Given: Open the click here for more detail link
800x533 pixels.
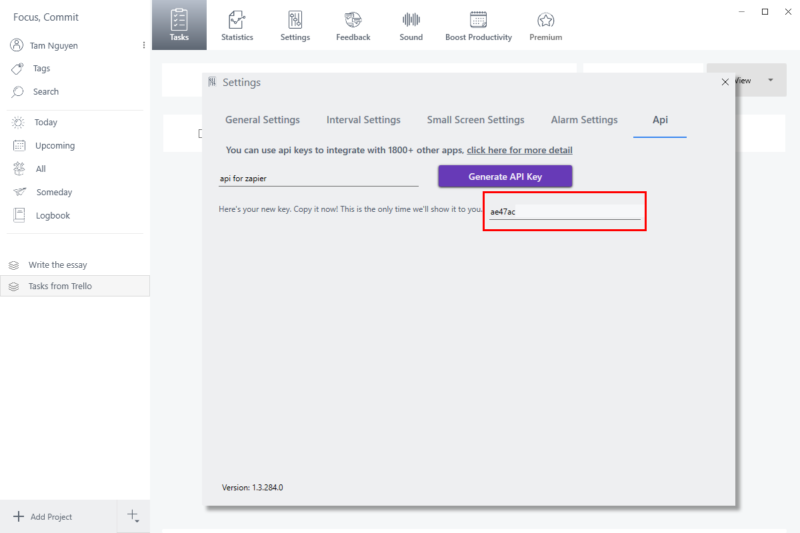Looking at the screenshot, I should coord(519,150).
